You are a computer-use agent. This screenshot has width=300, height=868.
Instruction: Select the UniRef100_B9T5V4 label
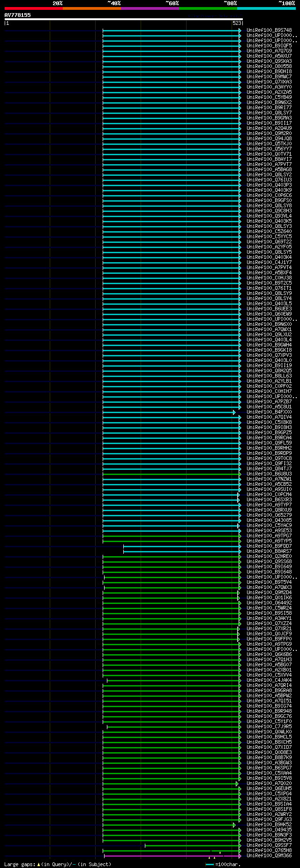coord(269,582)
